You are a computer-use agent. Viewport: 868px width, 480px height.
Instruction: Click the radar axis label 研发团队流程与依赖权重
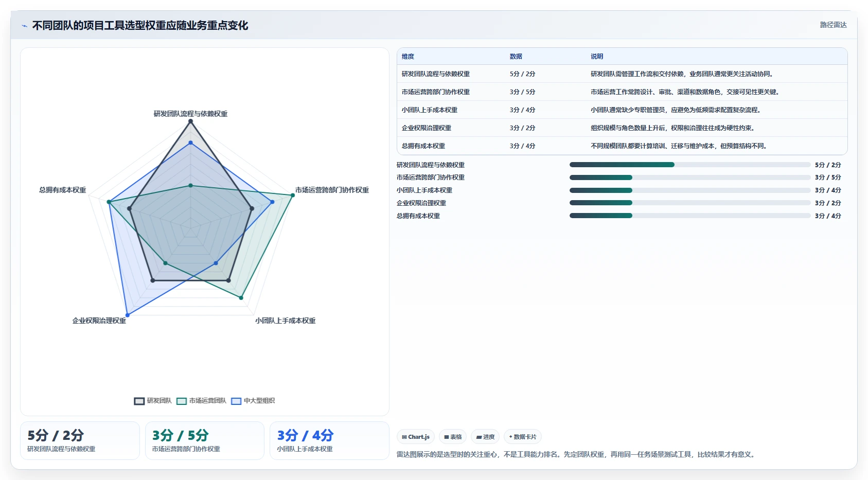point(190,114)
